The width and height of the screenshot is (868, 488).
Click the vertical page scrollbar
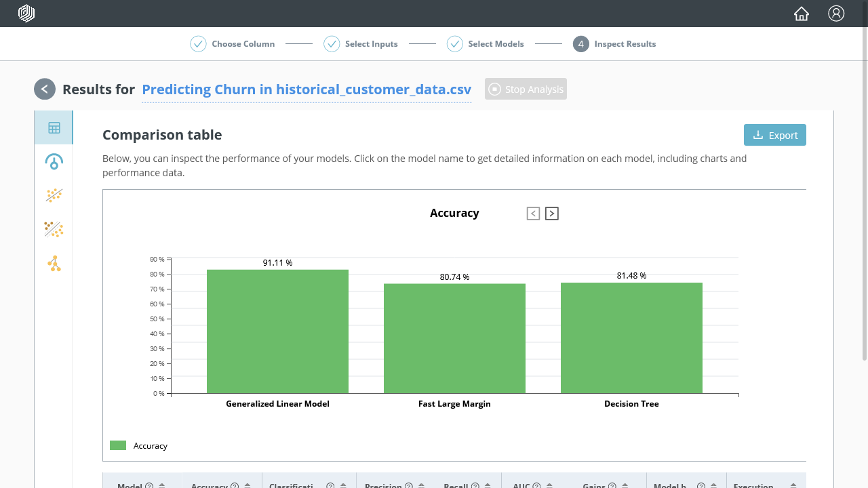point(864,210)
